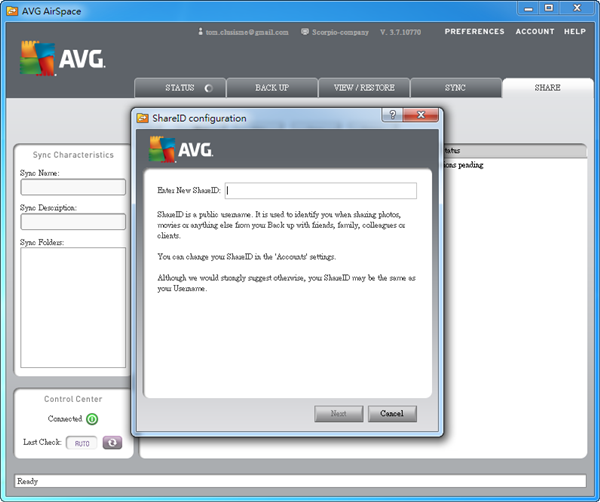600x502 pixels.
Task: Click the Sync Characteristics heading
Action: tap(73, 155)
